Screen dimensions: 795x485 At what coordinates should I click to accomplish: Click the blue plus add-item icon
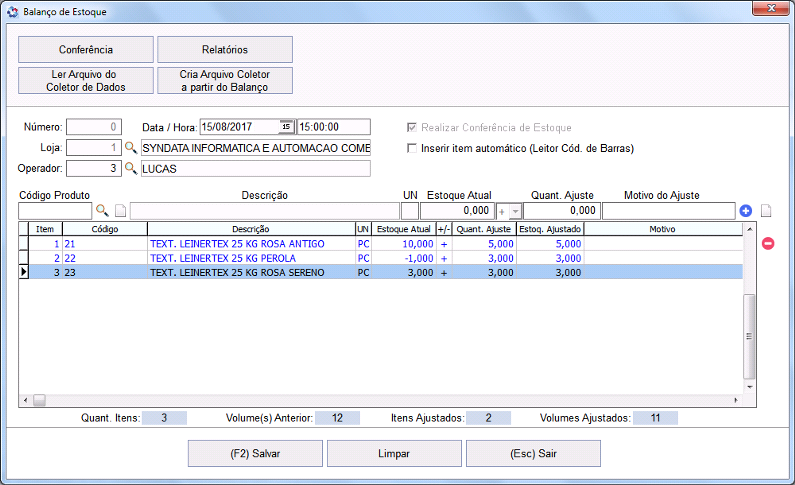coord(745,210)
